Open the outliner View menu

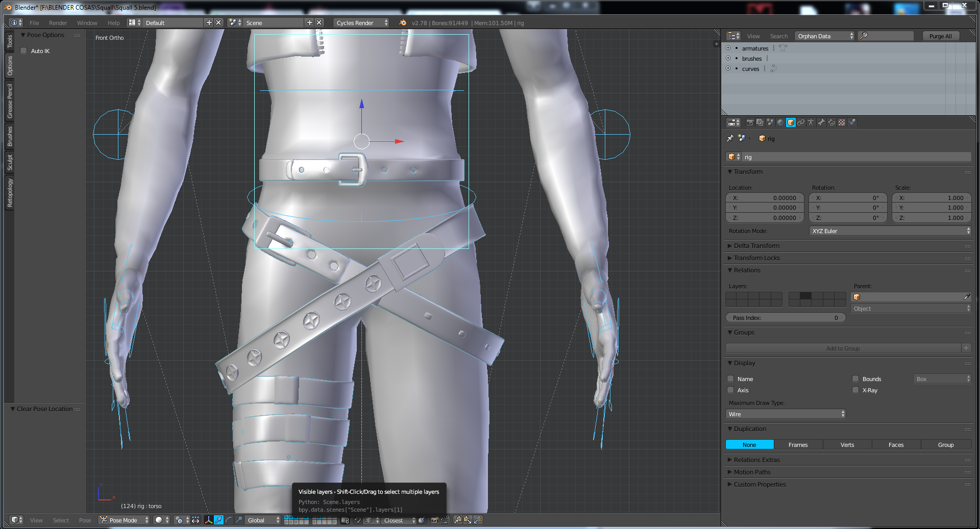[753, 36]
